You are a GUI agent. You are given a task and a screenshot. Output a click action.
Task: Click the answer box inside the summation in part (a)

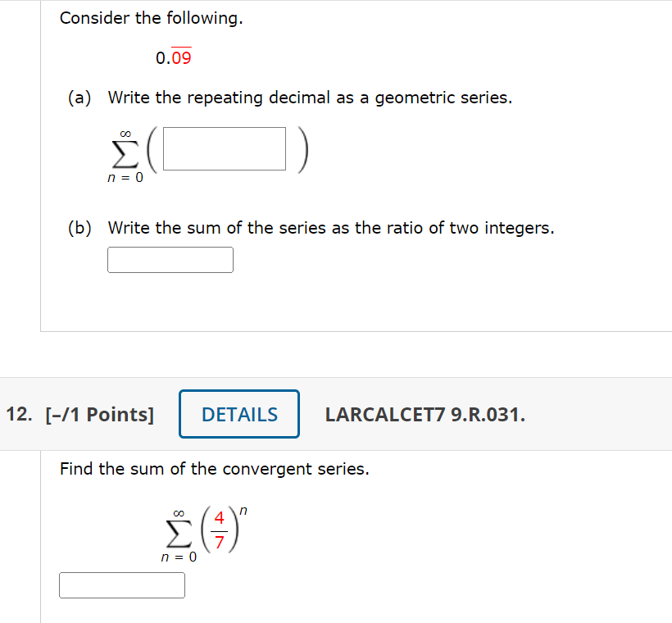[x=223, y=148]
